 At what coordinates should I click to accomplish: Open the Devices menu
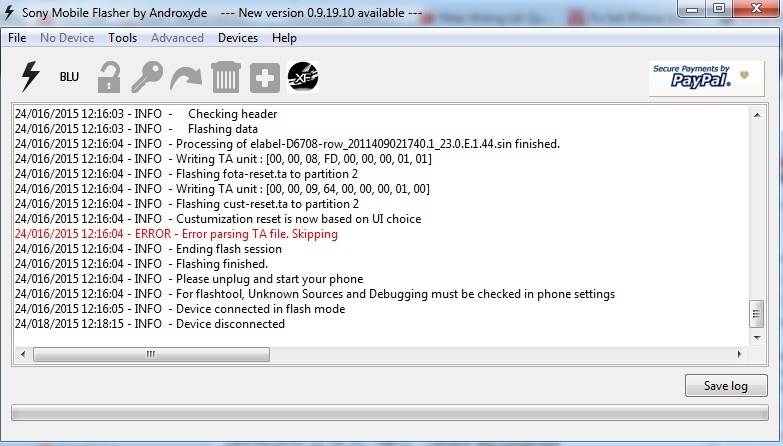click(x=238, y=38)
